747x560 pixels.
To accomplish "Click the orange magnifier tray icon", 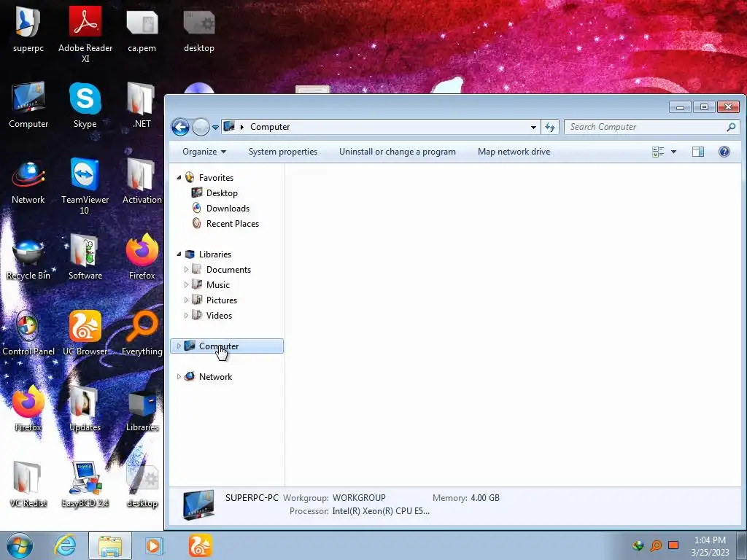I will click(656, 545).
